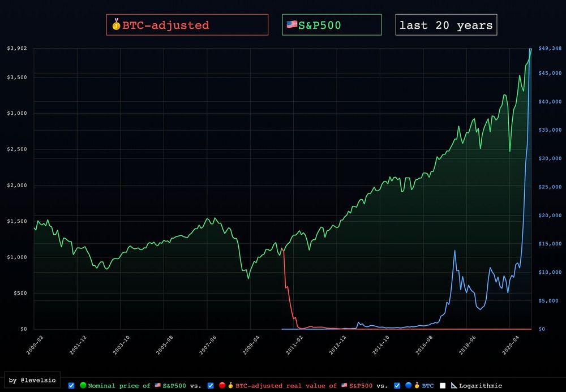
Task: Click the $10,000 right axis label
Action: pos(550,272)
